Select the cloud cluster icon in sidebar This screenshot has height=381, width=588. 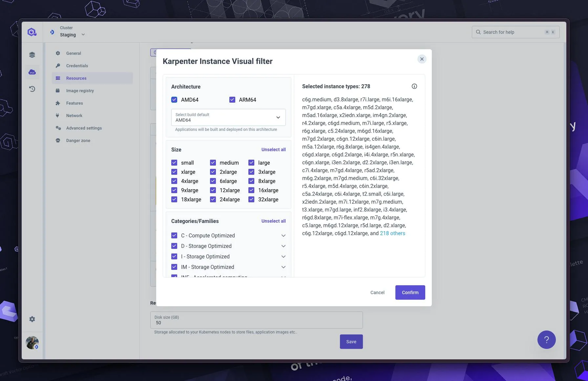pos(32,72)
